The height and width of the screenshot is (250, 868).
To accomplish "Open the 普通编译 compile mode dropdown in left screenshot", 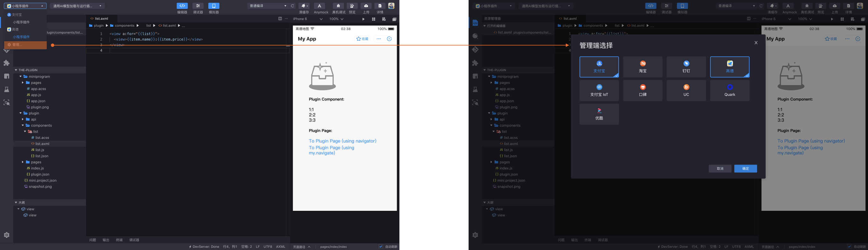I will pyautogui.click(x=267, y=6).
